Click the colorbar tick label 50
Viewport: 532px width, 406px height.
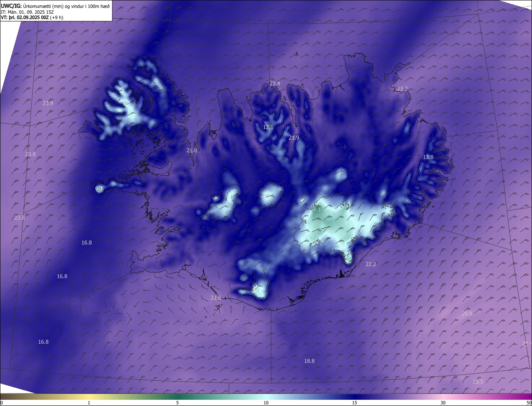529,403
